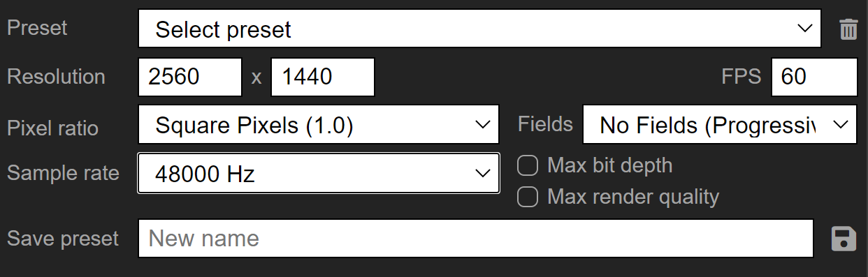Click the FPS field showing 60
The width and height of the screenshot is (868, 277).
tap(814, 77)
